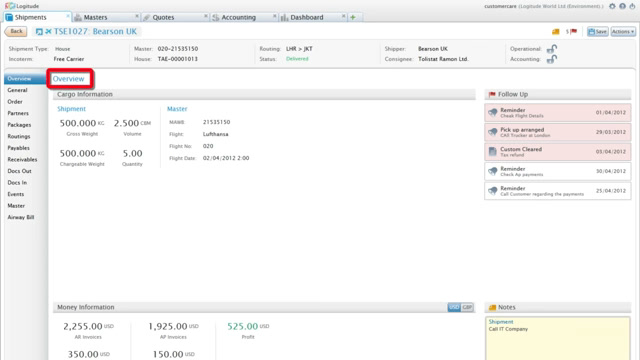
Task: Toggle the Operational lock icon
Action: click(x=552, y=49)
